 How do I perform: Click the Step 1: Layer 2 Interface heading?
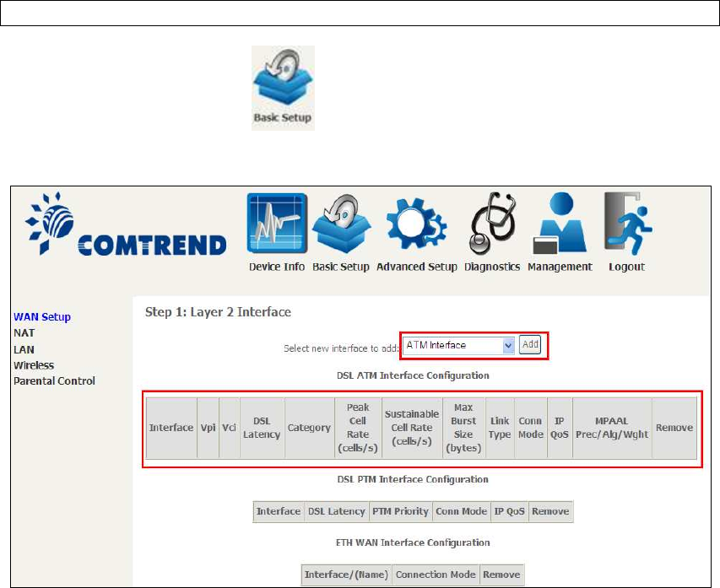pyautogui.click(x=218, y=312)
